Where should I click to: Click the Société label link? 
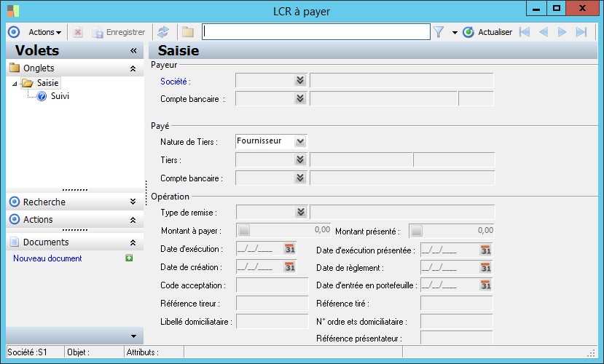click(176, 82)
